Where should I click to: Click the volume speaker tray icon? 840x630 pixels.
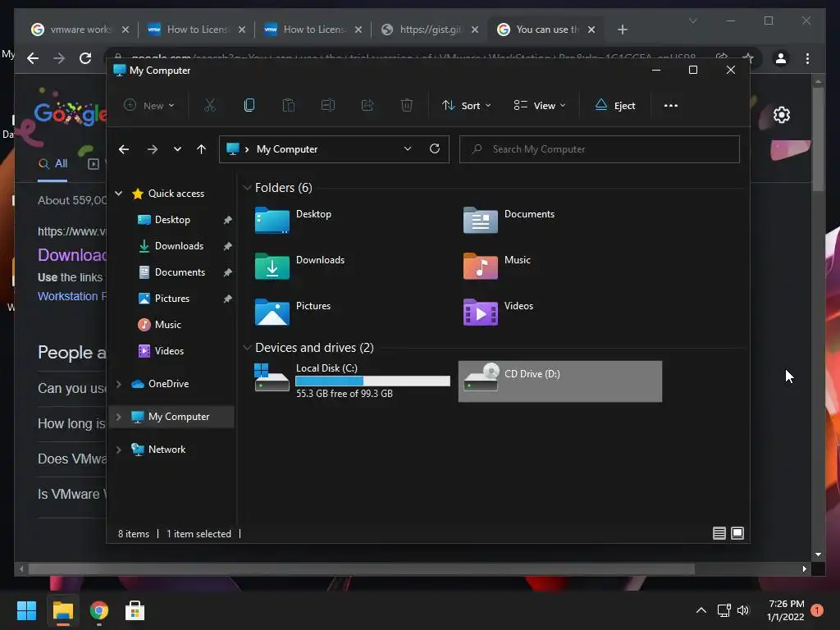click(x=742, y=610)
